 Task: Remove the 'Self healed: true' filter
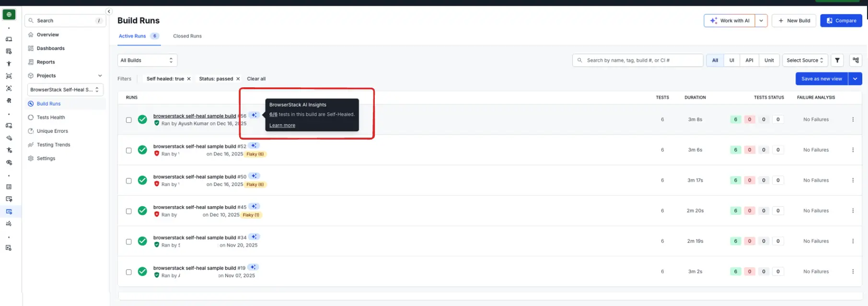point(189,79)
